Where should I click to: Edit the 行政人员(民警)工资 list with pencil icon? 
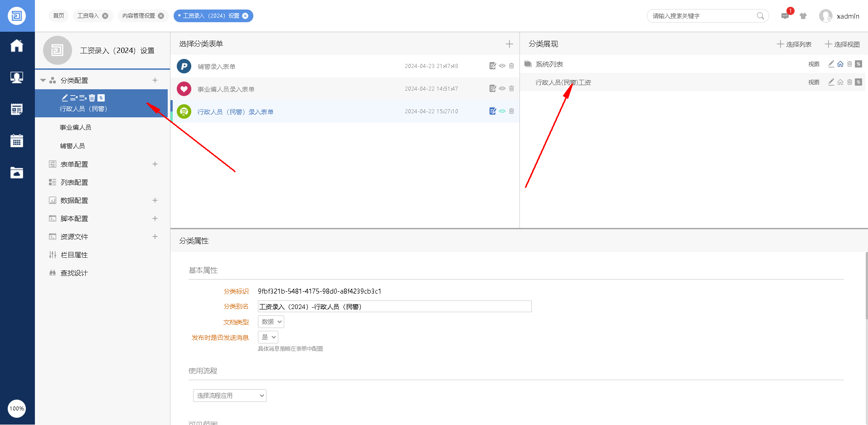[831, 82]
